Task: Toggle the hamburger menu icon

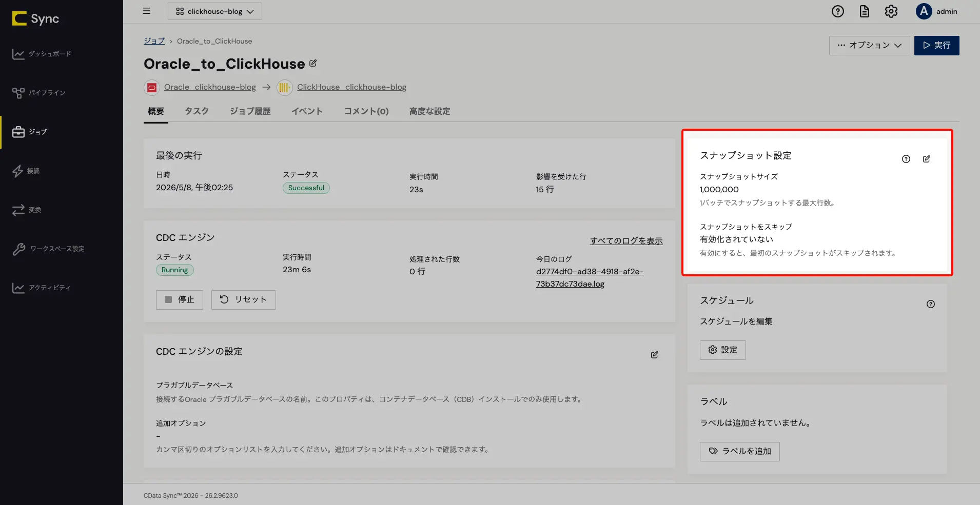Action: click(146, 11)
